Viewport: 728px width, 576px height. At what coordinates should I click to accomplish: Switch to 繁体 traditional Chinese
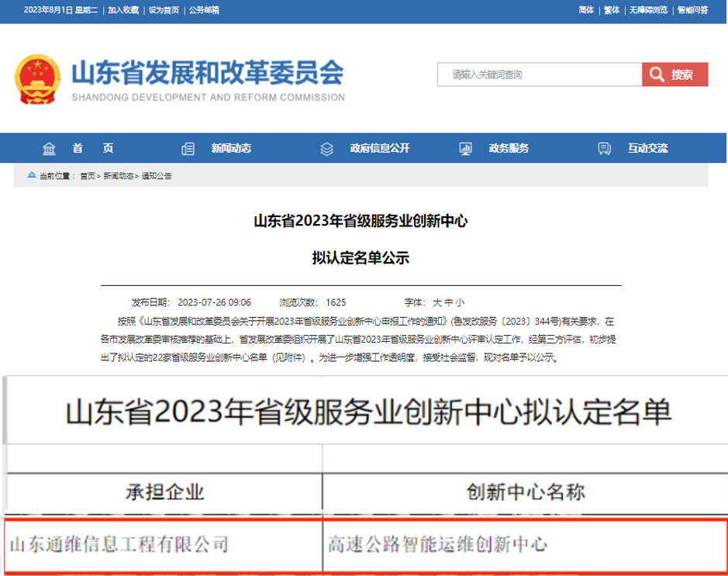tap(612, 10)
